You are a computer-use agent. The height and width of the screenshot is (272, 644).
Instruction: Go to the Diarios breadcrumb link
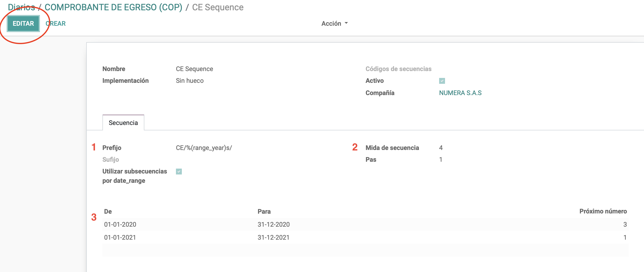tap(21, 7)
